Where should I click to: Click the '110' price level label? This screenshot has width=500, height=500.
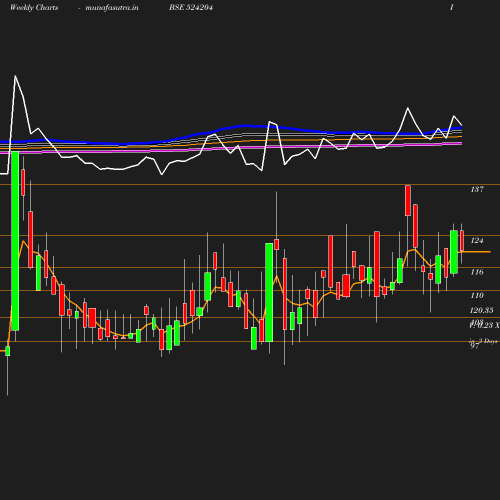[477, 295]
